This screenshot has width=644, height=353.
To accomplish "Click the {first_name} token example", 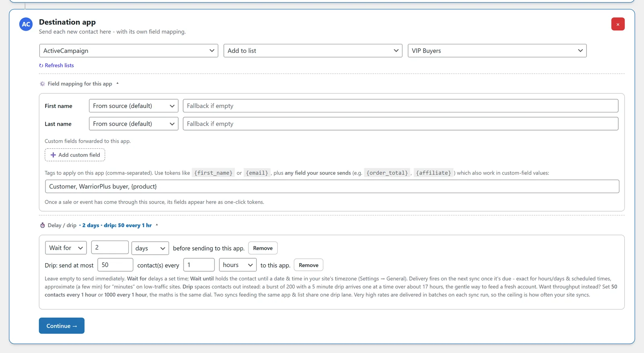I will [x=213, y=173].
